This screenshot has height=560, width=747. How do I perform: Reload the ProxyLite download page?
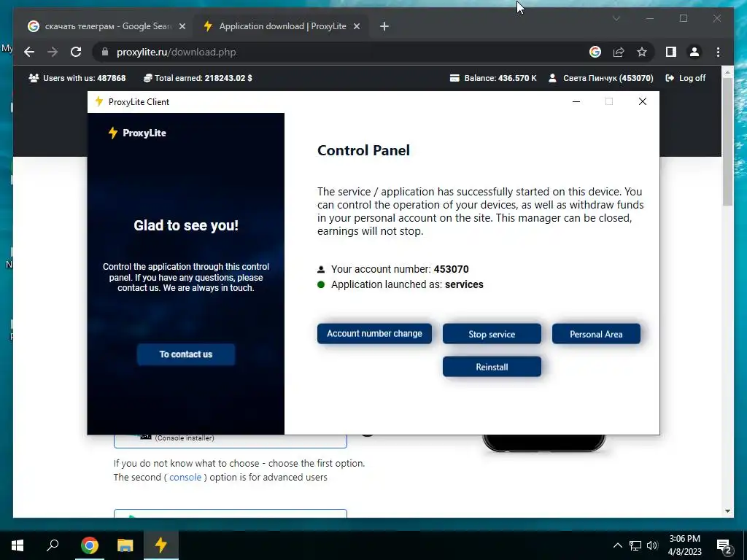point(76,52)
